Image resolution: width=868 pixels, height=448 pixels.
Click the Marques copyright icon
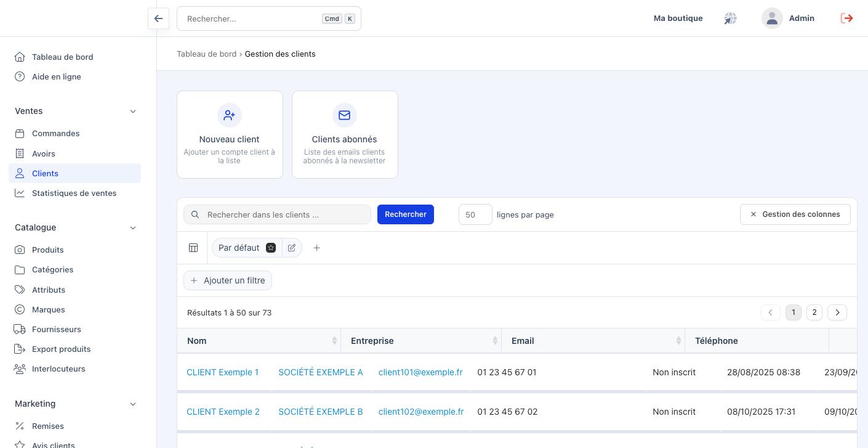coord(20,309)
